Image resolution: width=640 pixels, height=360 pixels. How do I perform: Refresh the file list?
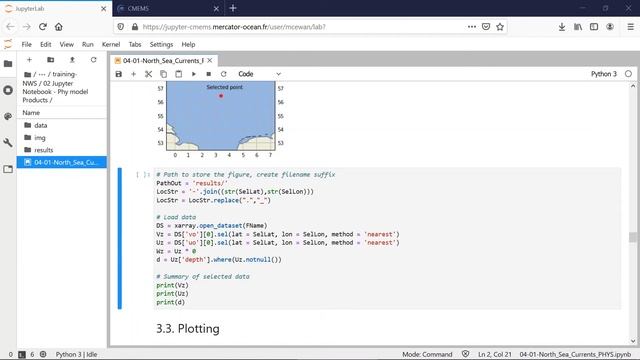pyautogui.click(x=93, y=60)
